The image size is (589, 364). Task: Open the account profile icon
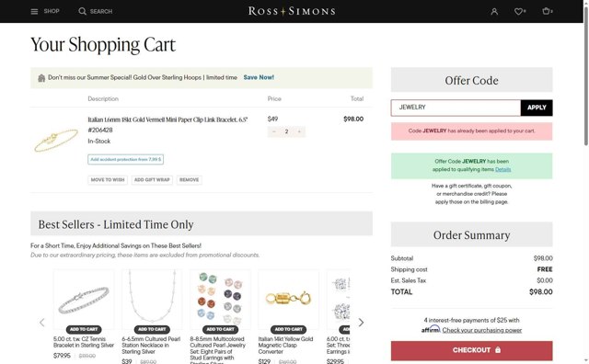[x=494, y=11]
